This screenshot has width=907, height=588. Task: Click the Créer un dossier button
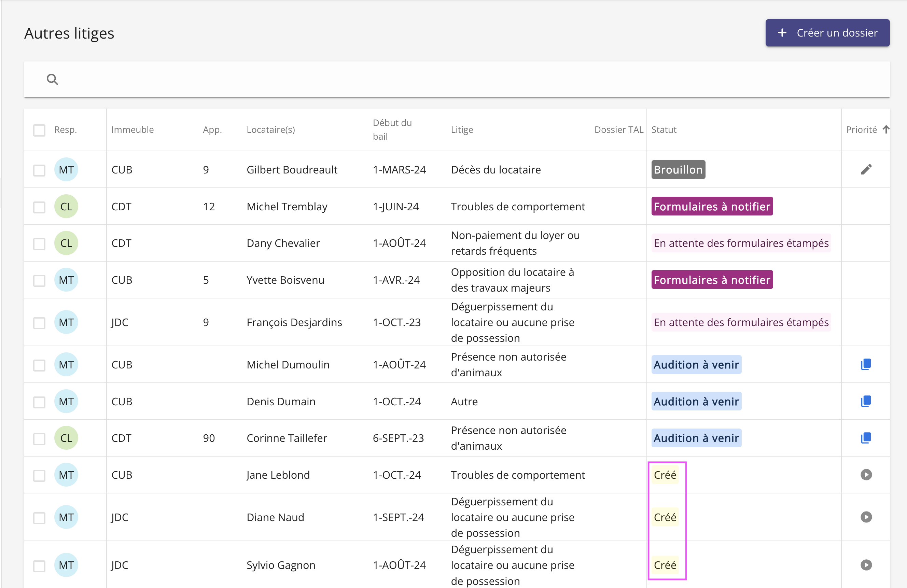827,33
